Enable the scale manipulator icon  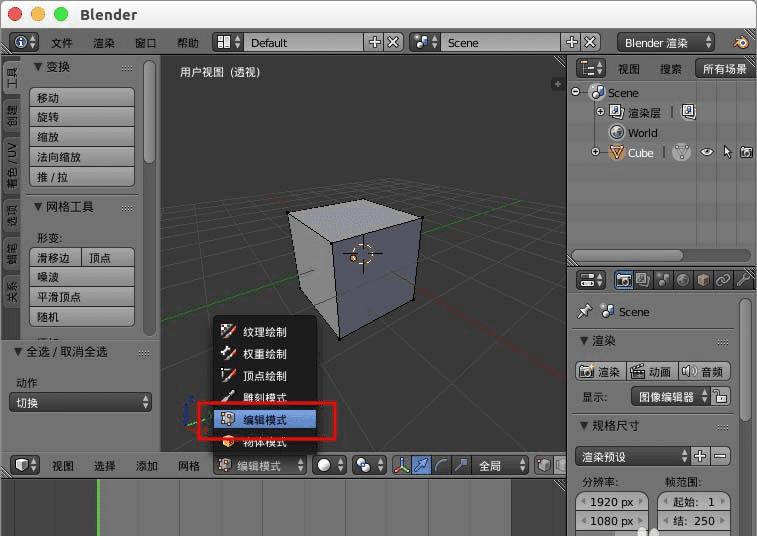coord(462,465)
